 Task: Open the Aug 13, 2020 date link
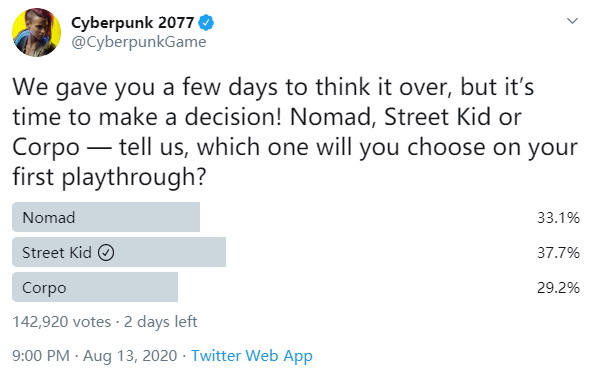click(x=130, y=356)
